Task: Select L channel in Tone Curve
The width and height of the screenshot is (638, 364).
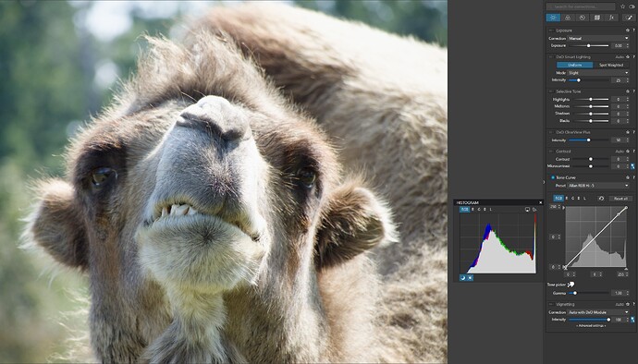Action: [x=584, y=199]
